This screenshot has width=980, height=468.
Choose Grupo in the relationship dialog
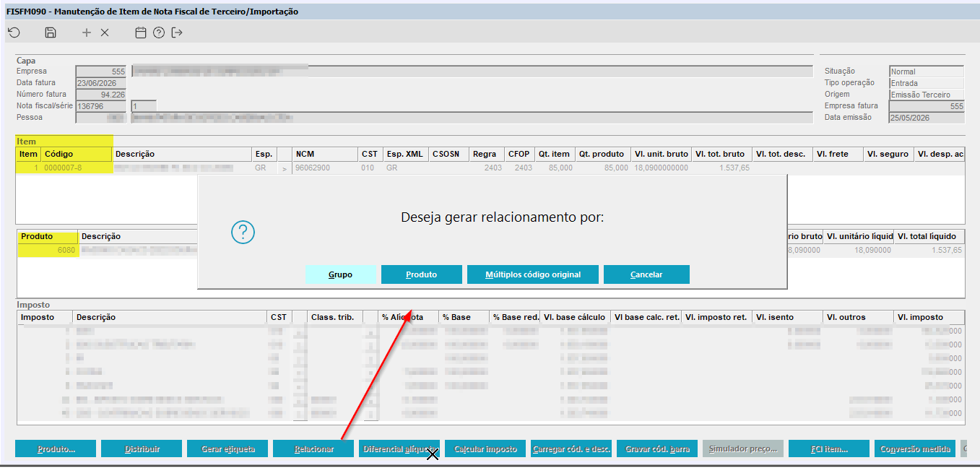tap(341, 274)
